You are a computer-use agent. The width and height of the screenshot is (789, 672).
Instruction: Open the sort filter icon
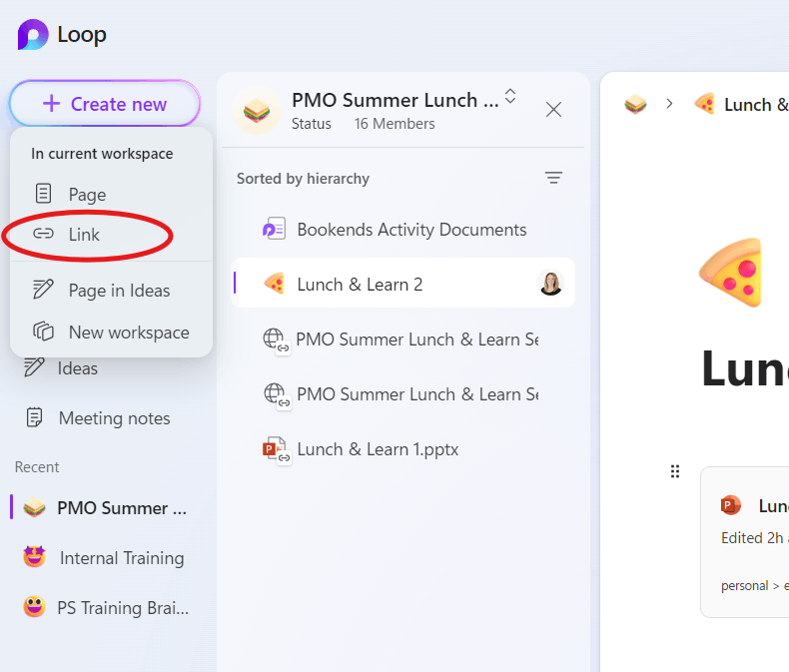coord(553,178)
